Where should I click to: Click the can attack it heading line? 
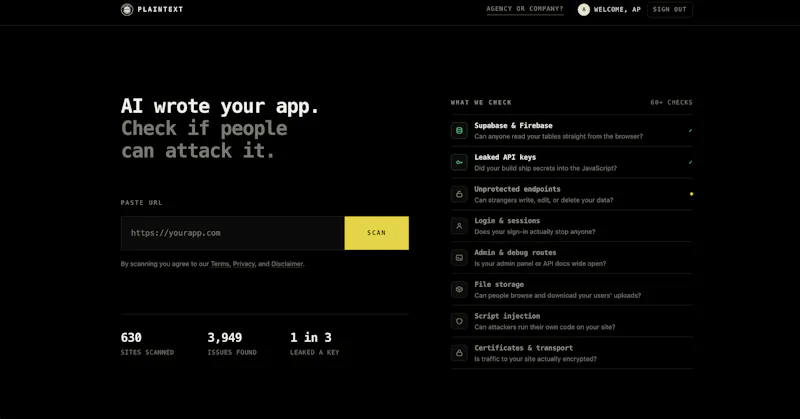[x=198, y=151]
